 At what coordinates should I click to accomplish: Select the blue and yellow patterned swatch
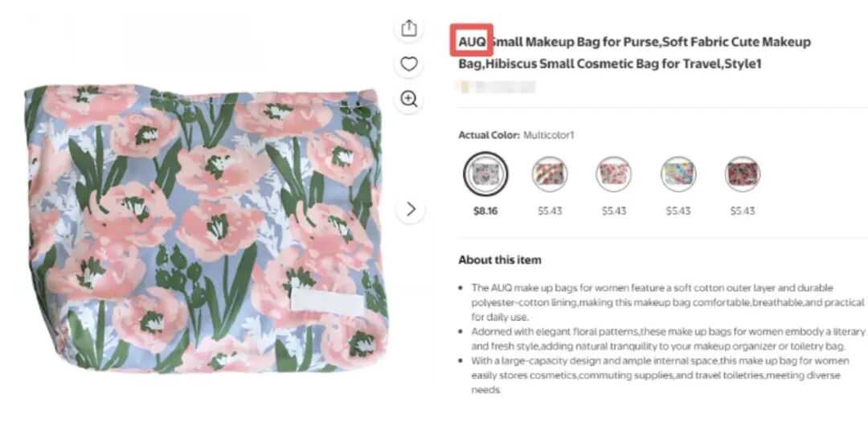(678, 174)
